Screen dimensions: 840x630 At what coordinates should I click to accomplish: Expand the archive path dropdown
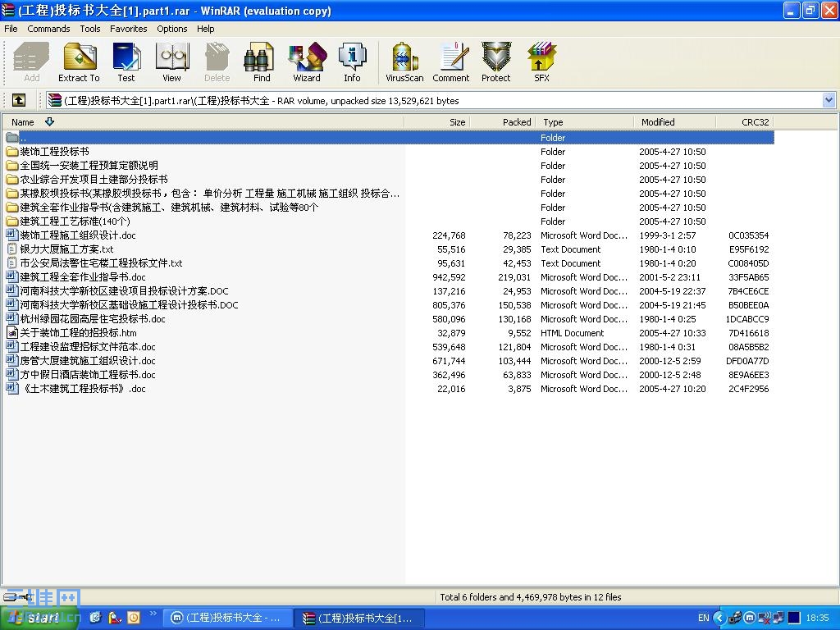tap(829, 100)
